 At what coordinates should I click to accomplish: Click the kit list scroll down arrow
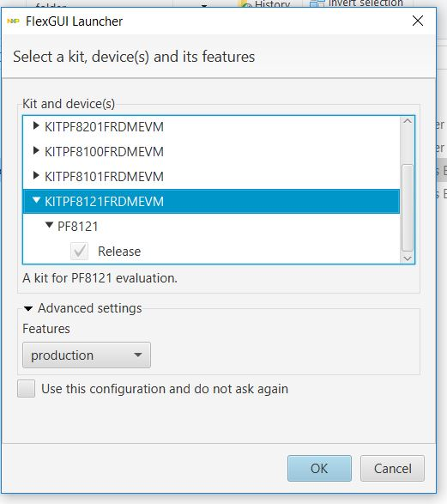(x=408, y=258)
